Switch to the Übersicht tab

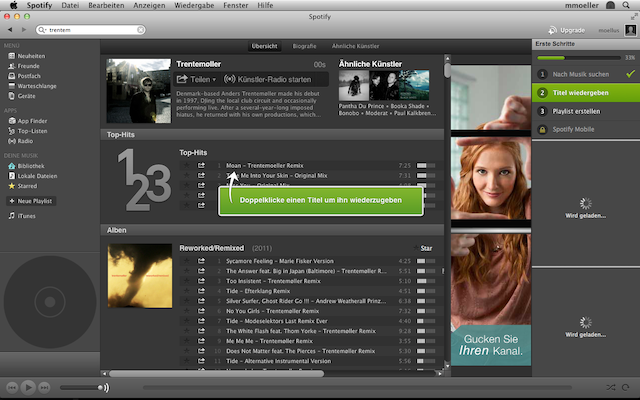pos(264,46)
